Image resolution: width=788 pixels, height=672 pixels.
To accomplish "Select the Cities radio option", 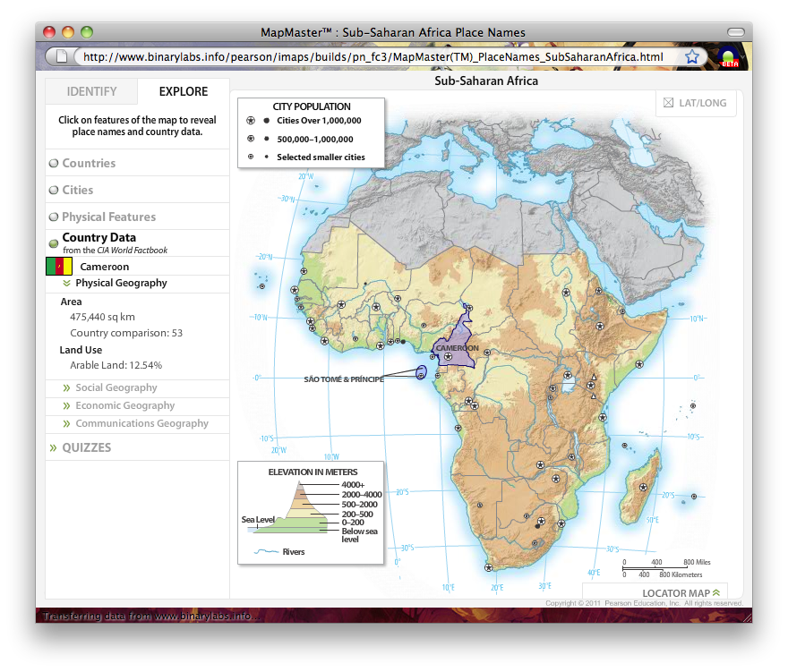I will pos(54,190).
